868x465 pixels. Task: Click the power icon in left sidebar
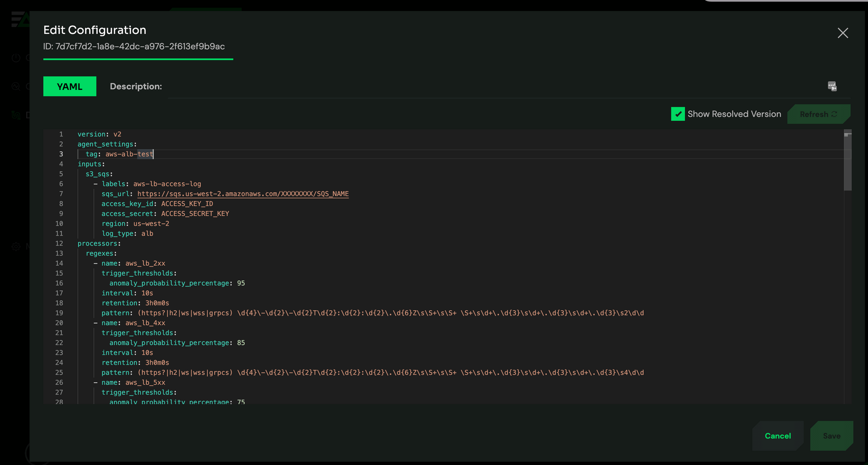[16, 58]
